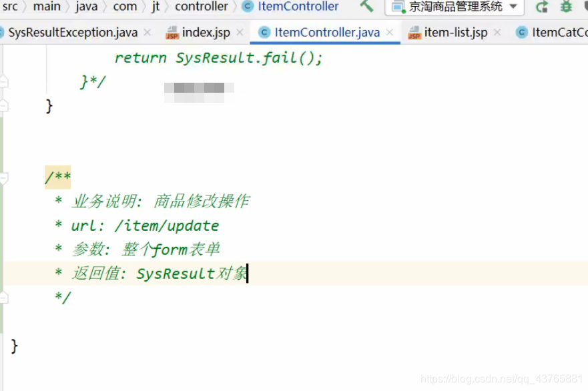Click the 'java' breadcrumb
This screenshot has width=588, height=391.
86,7
